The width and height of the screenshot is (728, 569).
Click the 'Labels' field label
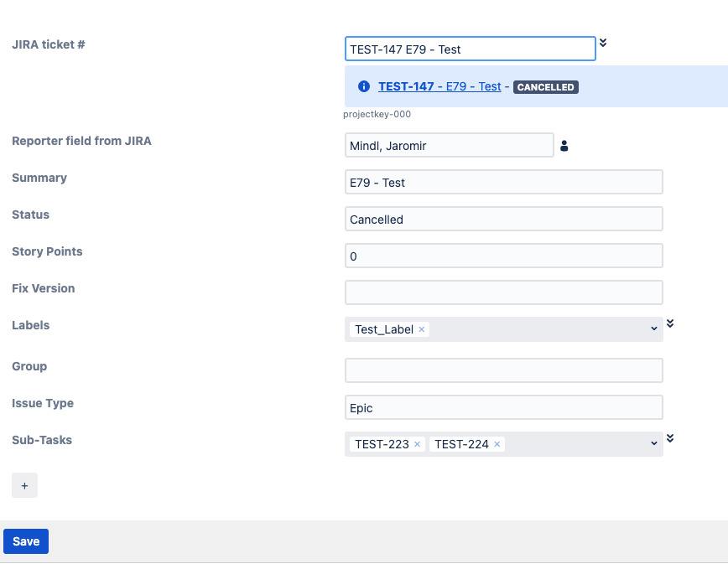coord(31,325)
